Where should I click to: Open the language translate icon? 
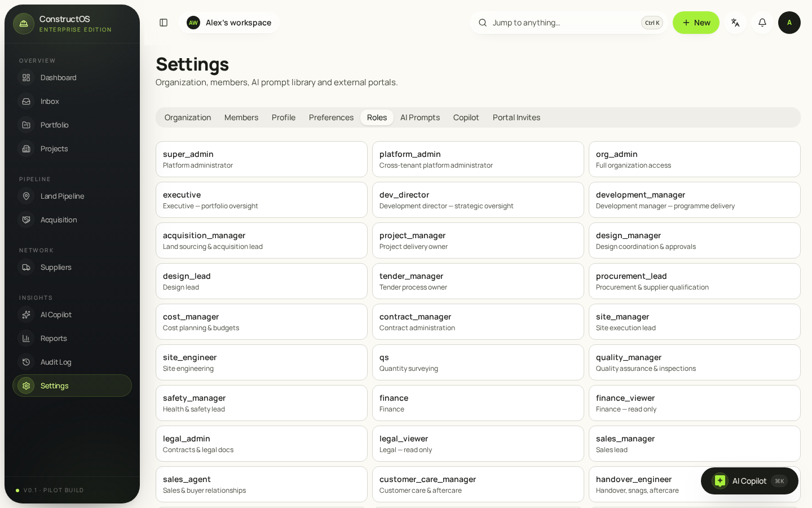[735, 23]
